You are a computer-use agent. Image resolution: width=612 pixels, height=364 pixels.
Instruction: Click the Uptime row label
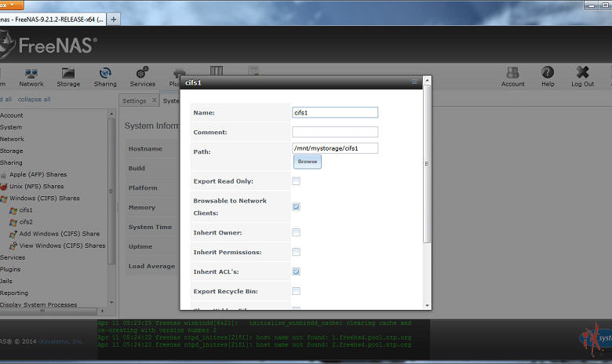(140, 246)
